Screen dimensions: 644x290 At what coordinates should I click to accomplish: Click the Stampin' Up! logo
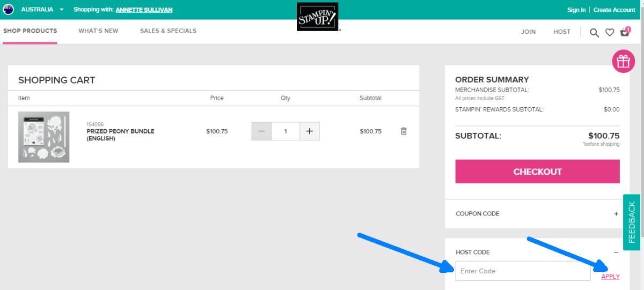pyautogui.click(x=318, y=17)
